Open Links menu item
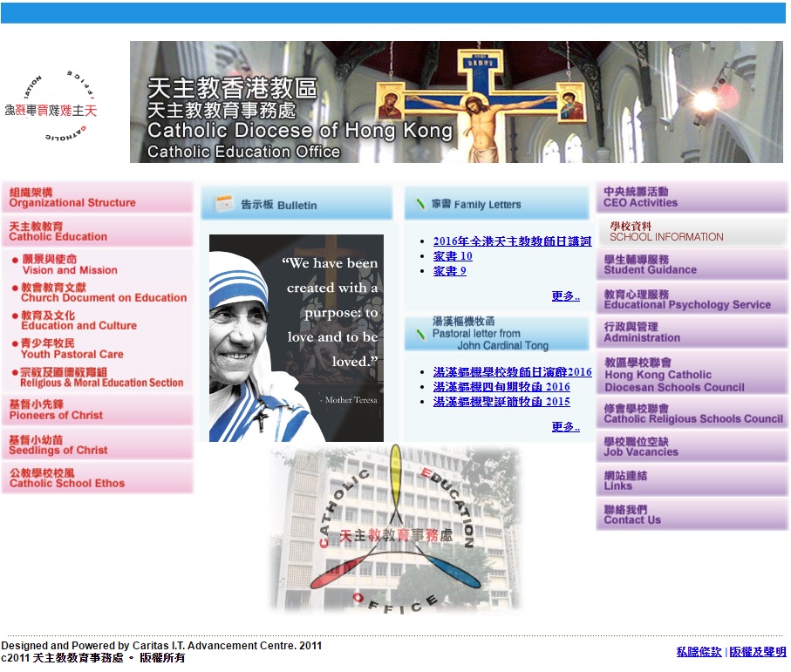The image size is (791, 672). pos(692,480)
